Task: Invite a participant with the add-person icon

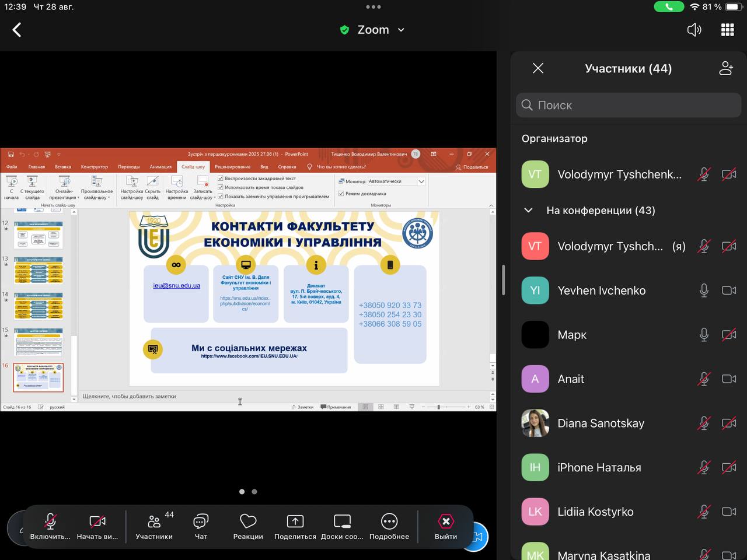Action: click(x=726, y=68)
